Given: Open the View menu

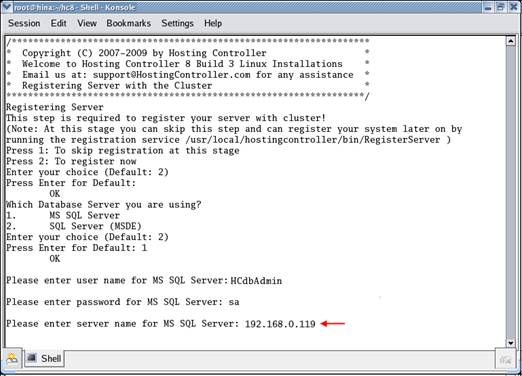Looking at the screenshot, I should click(87, 23).
